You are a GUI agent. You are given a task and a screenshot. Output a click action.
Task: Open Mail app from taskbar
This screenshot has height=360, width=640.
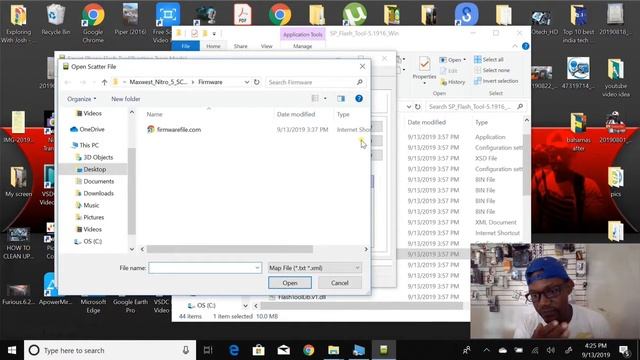pos(284,350)
